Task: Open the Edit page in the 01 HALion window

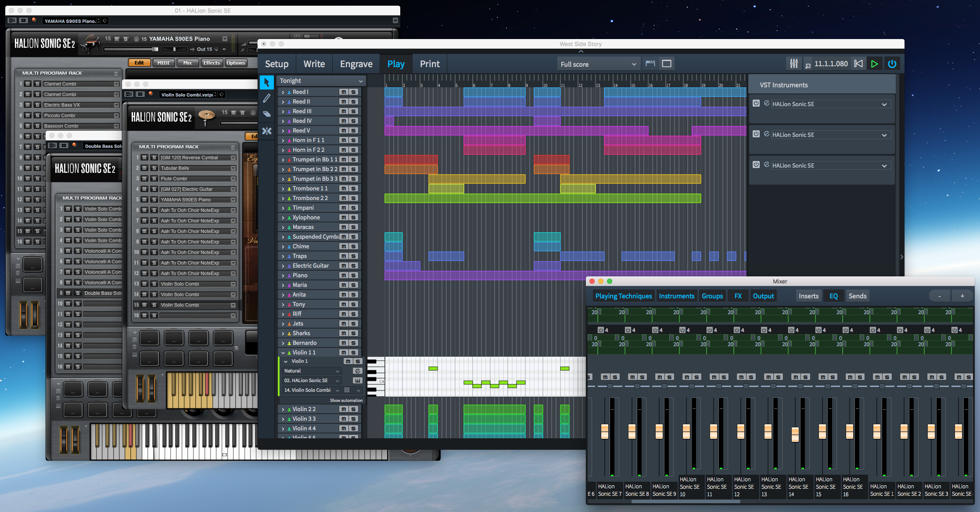Action: (139, 63)
